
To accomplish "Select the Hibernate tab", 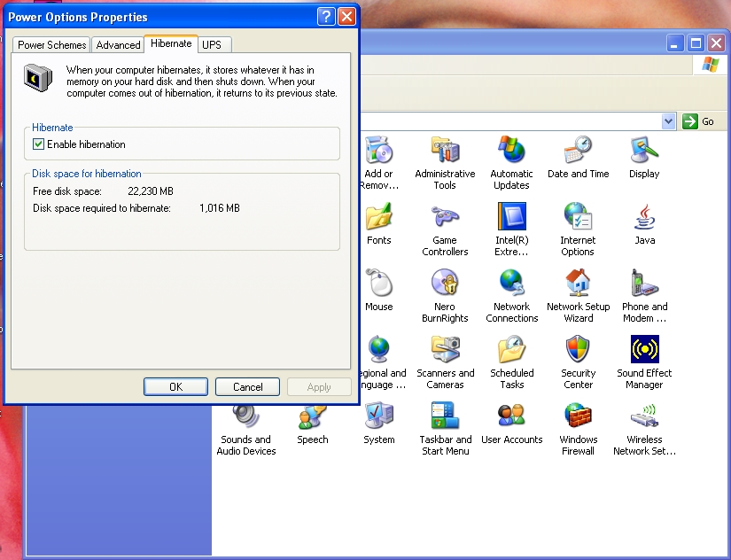I will [x=171, y=43].
